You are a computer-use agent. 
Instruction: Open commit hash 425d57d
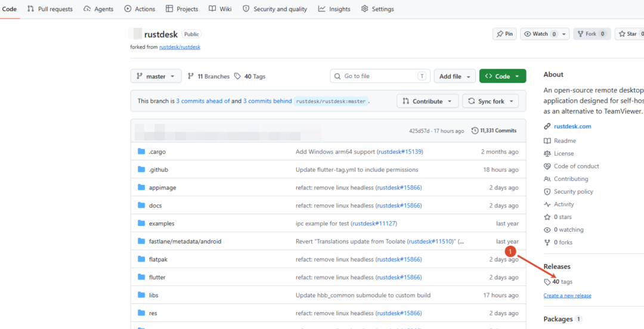pyautogui.click(x=419, y=131)
